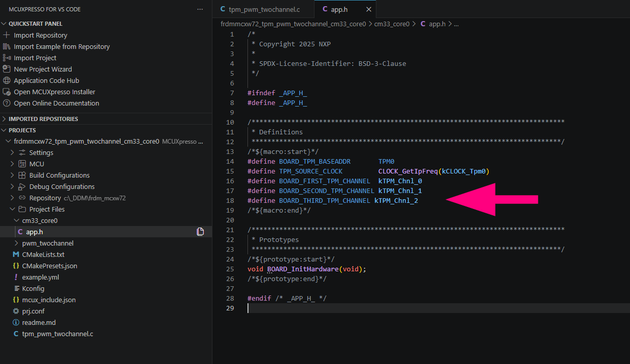Viewport: 630px width, 364px height.
Task: Select the app.h editor tab
Action: (344, 9)
